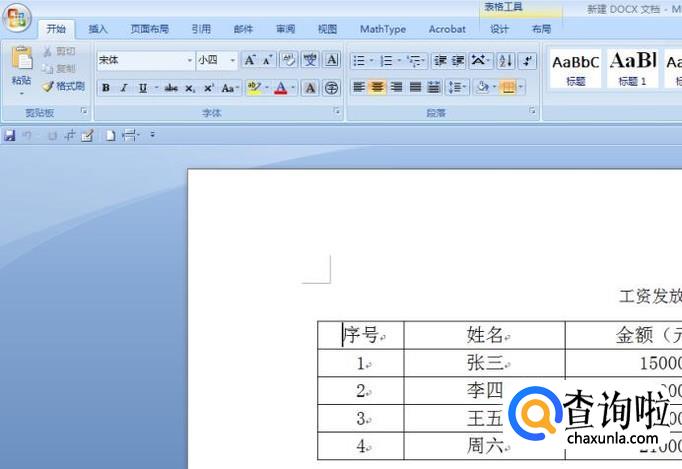This screenshot has height=469, width=682.
Task: Switch to the 开始 tab
Action: tap(56, 29)
